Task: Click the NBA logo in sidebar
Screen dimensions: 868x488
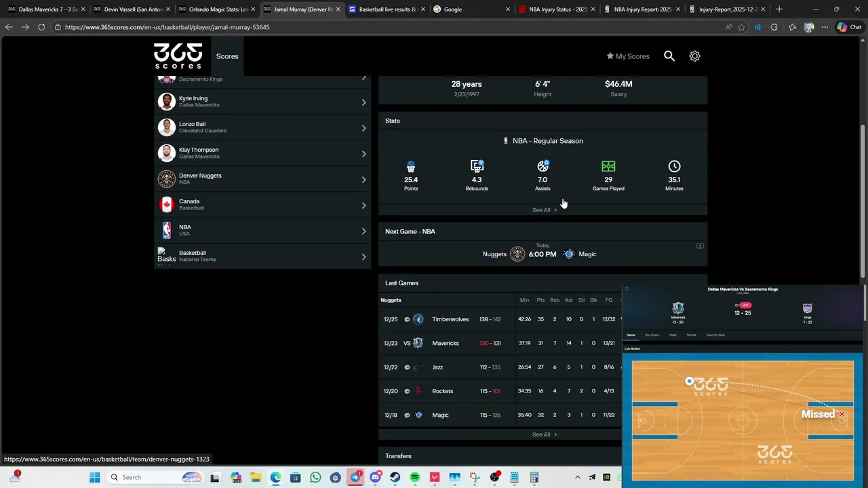Action: (167, 230)
